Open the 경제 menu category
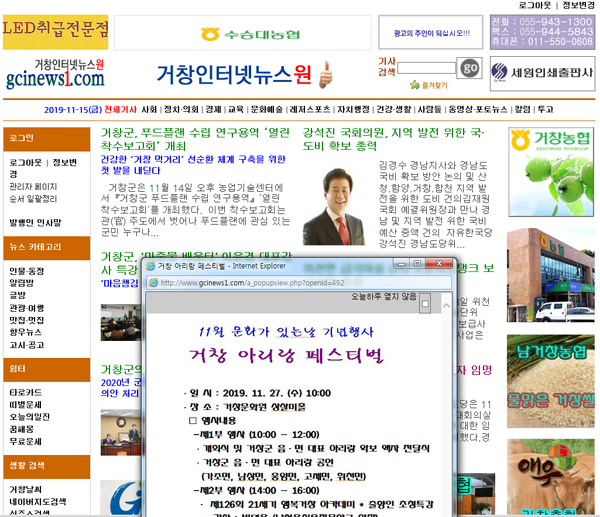The image size is (600, 517). 214,109
